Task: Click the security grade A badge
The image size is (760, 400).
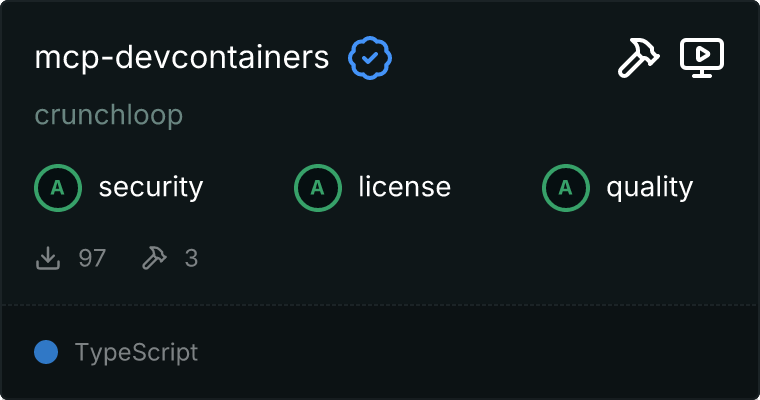Action: [x=58, y=188]
